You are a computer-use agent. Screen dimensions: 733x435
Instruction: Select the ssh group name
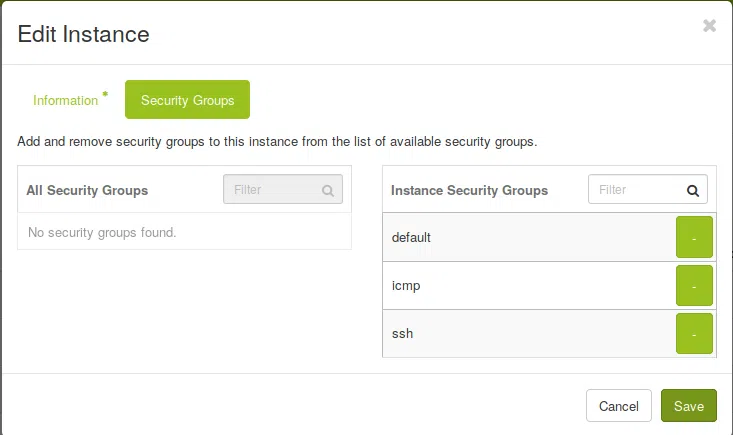[402, 334]
